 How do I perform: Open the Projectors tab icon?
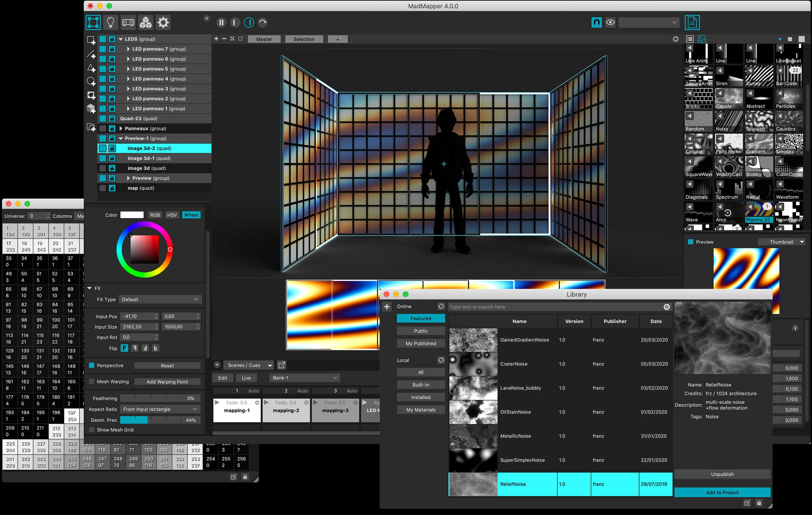pos(128,23)
